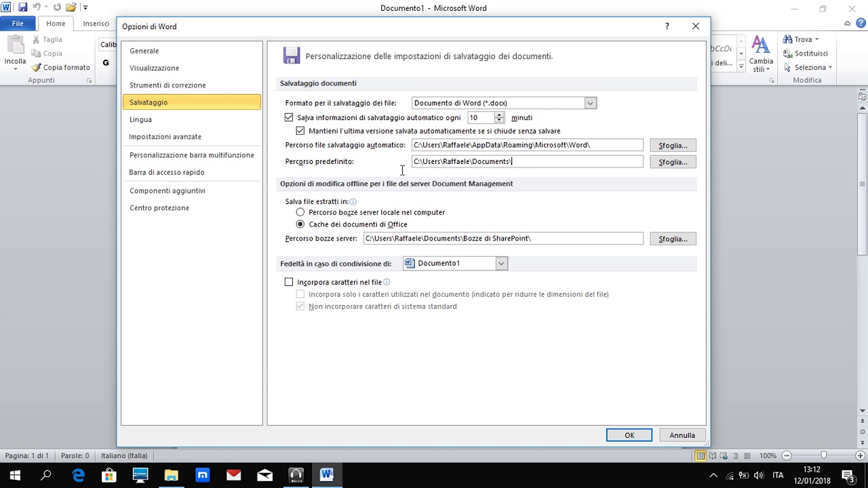Open the Lingua category
Screen dimensions: 868x488
[191, 119]
